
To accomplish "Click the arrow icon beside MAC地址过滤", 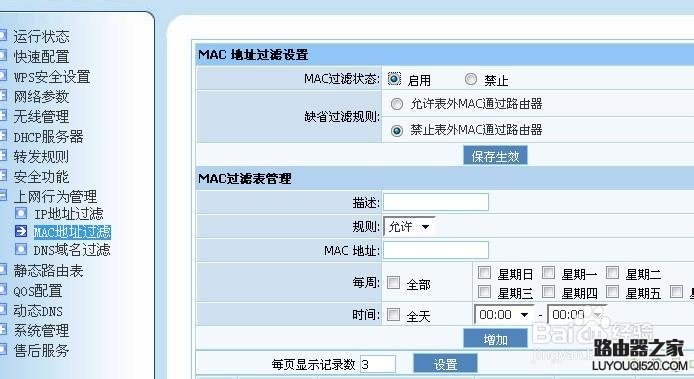I will click(21, 231).
